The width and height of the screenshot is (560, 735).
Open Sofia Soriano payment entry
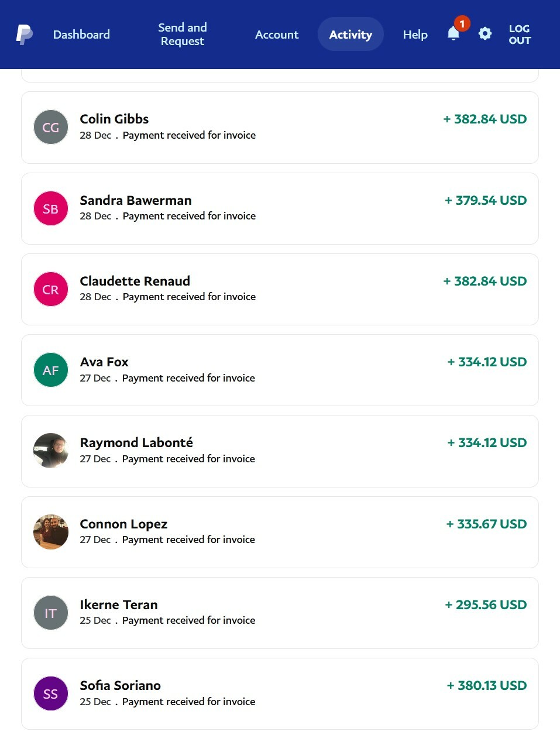click(280, 693)
